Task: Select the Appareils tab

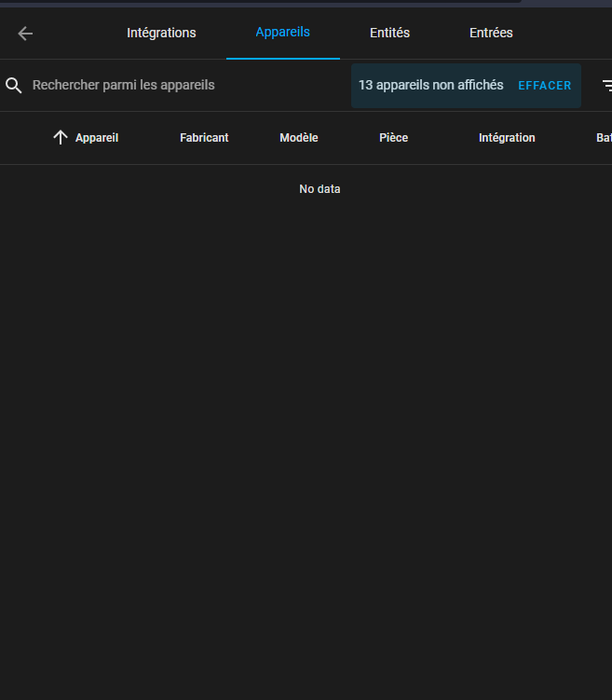Action: [x=282, y=33]
